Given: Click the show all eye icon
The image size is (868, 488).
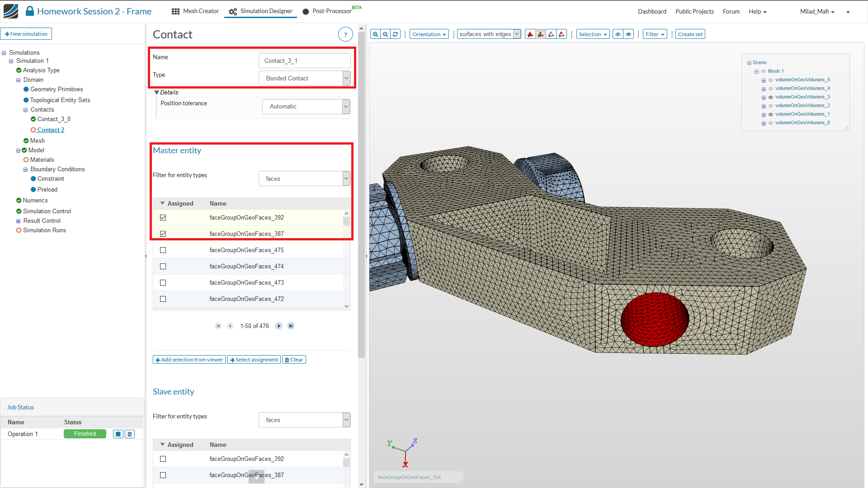Looking at the screenshot, I should pyautogui.click(x=628, y=34).
